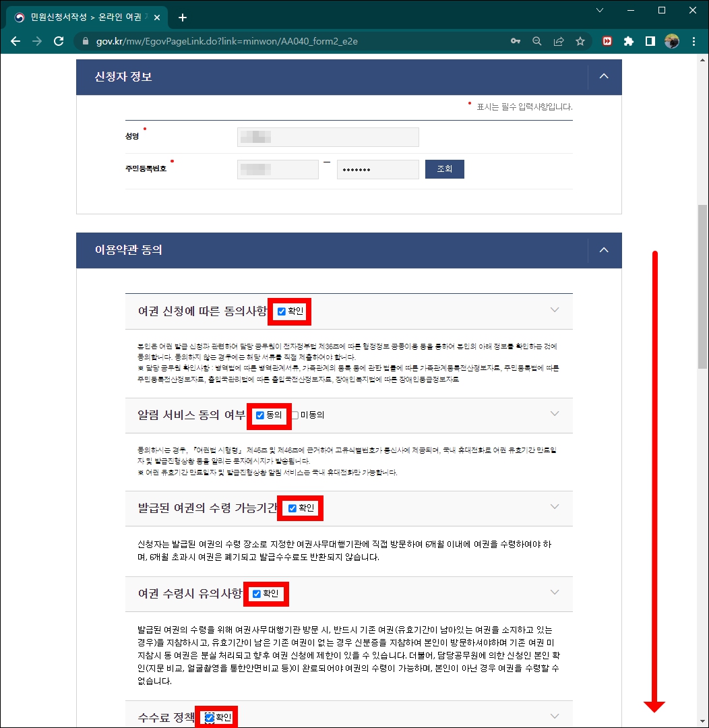The image size is (709, 728).
Task: Click the 주민등록번호 password input field
Action: point(377,169)
